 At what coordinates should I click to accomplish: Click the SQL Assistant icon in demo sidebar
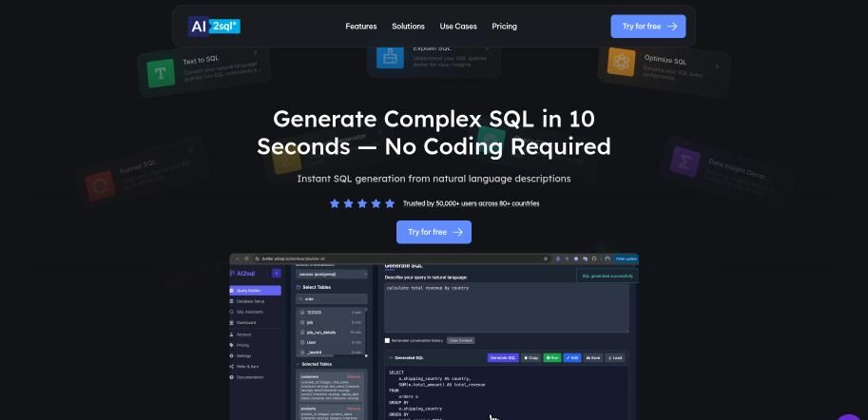(x=231, y=312)
